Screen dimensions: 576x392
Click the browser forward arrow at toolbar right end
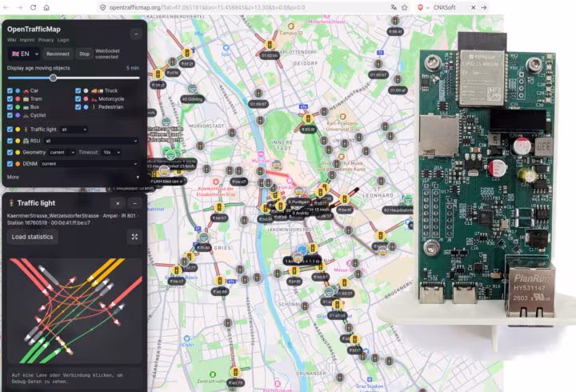[484, 7]
